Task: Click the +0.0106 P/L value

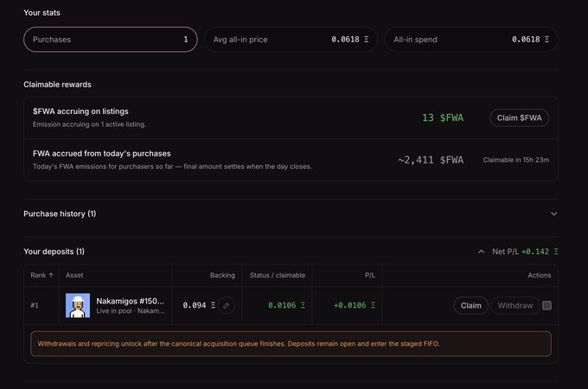Action: click(355, 305)
